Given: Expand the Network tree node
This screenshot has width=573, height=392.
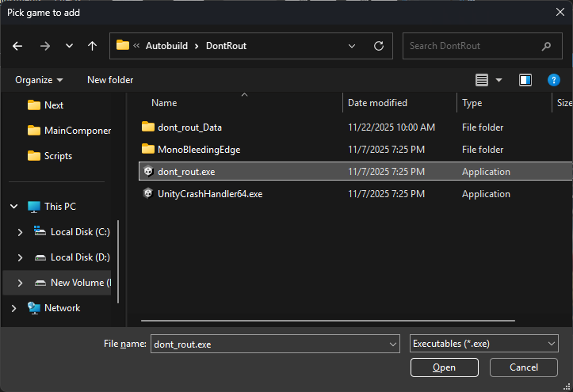Looking at the screenshot, I should (x=14, y=308).
